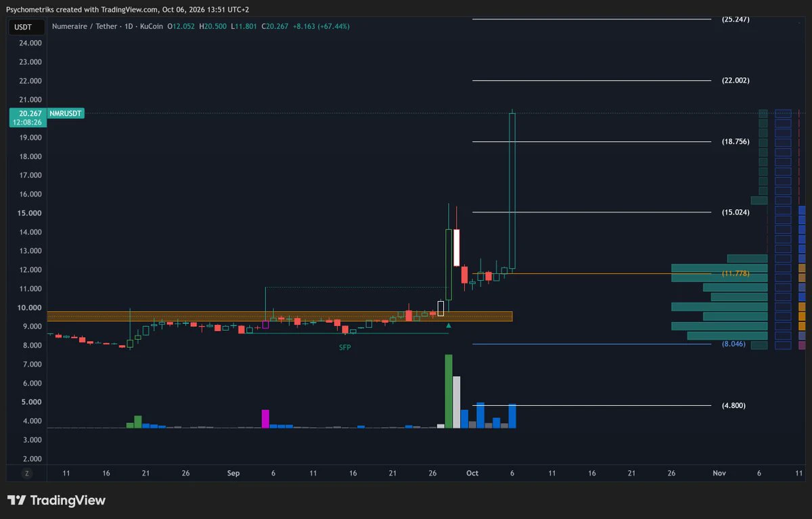
Task: Select the (15.024) level label
Action: [736, 212]
